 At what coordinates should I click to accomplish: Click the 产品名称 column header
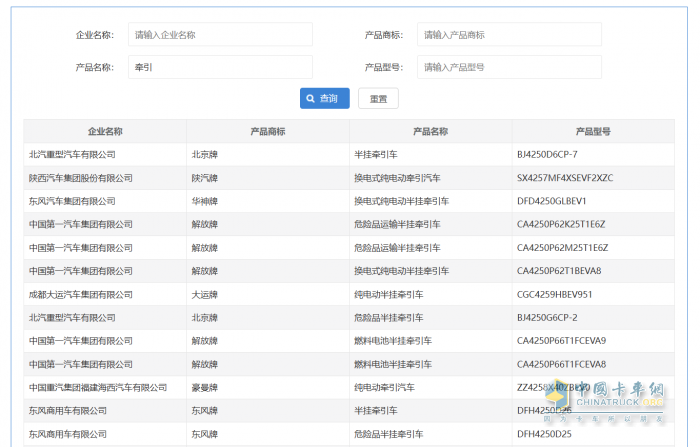[431, 131]
